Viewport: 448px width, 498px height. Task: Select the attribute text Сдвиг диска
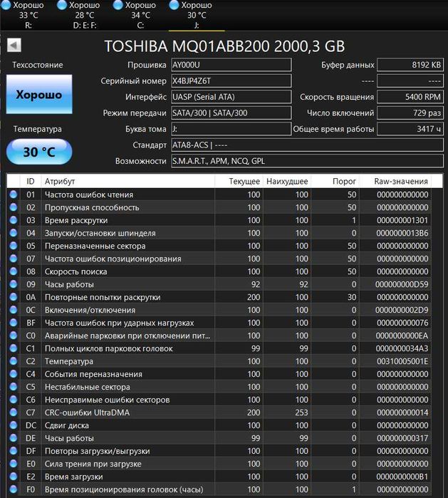point(67,425)
